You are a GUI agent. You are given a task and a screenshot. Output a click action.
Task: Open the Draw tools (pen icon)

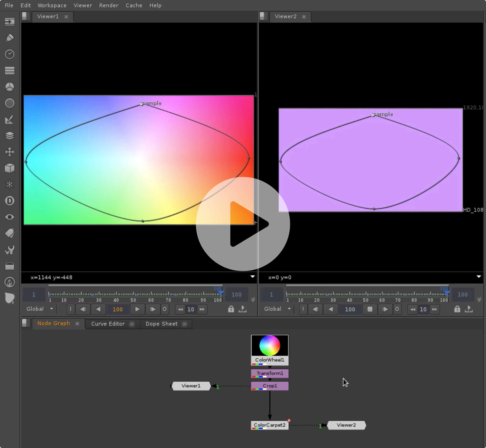click(x=9, y=38)
